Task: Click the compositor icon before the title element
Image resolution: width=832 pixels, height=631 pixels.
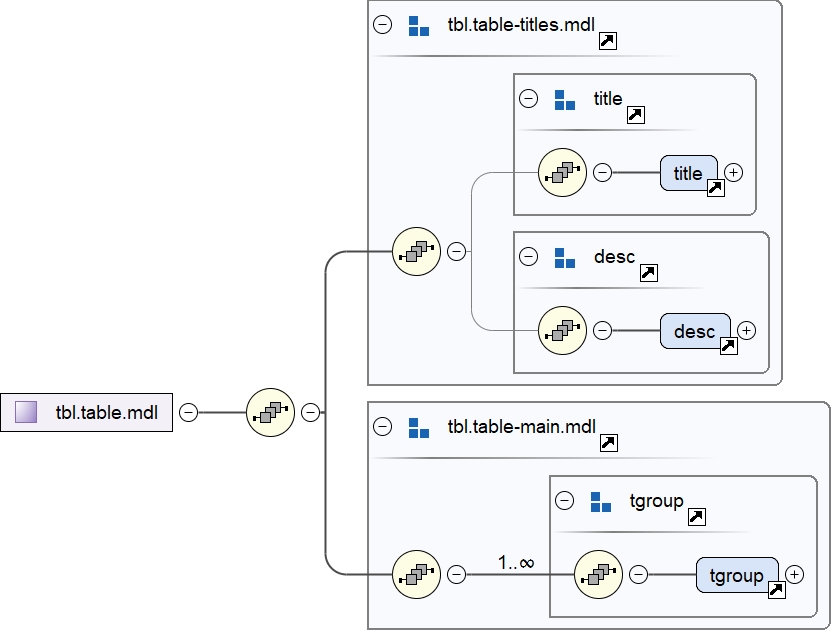Action: coord(562,172)
